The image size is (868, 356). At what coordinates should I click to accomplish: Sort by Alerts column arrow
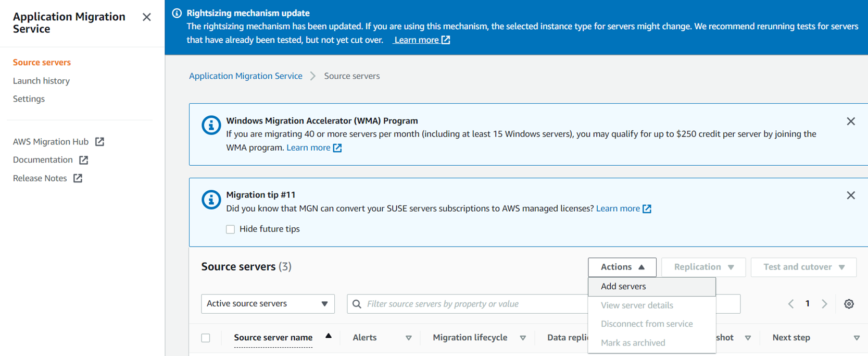[409, 338]
